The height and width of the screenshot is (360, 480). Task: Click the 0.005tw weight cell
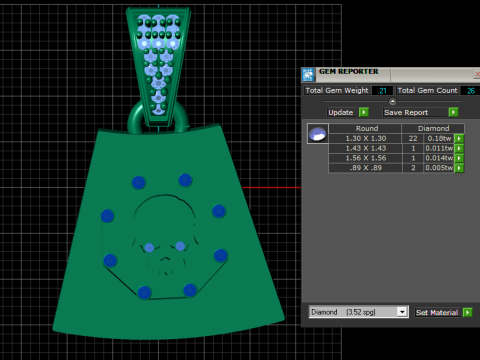[x=439, y=168]
